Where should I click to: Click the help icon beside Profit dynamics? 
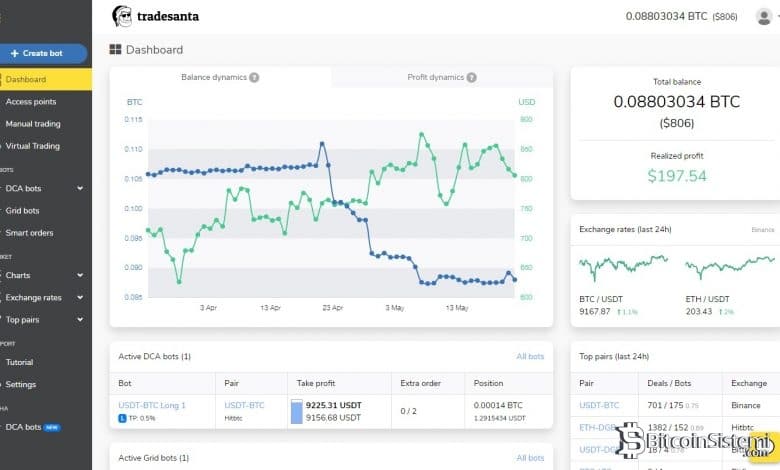click(x=471, y=77)
